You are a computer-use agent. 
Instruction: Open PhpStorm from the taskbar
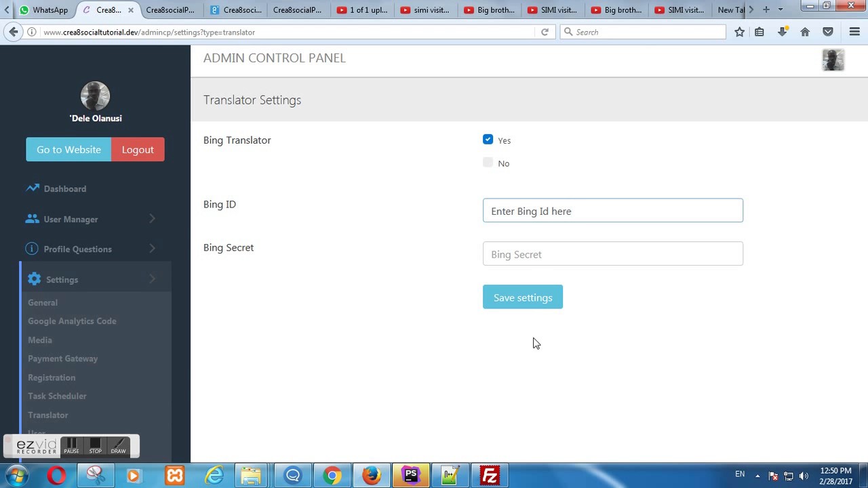(x=410, y=476)
